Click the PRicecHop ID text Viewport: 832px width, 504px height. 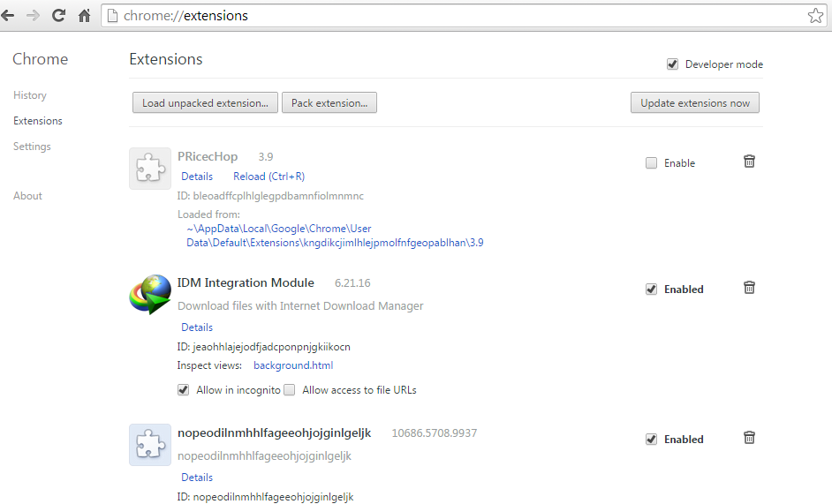point(270,196)
